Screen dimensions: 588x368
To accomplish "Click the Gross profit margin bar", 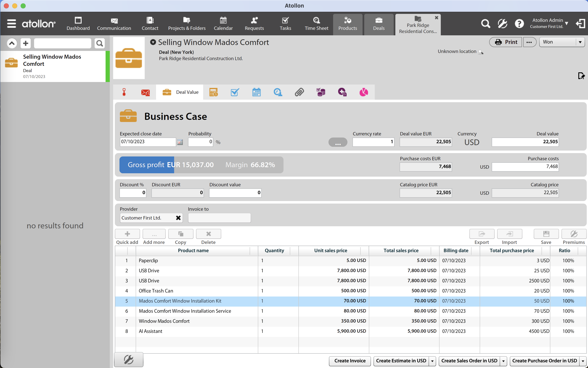I will [201, 165].
